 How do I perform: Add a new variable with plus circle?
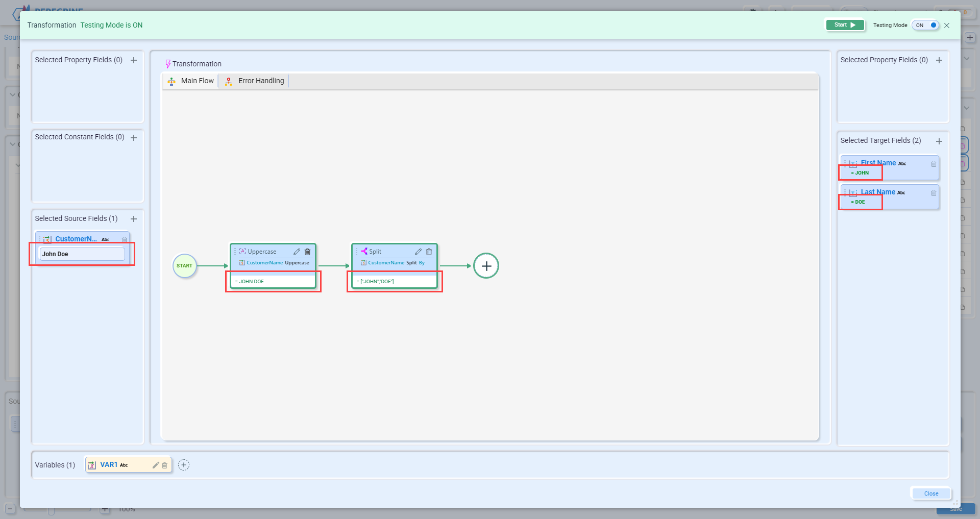pyautogui.click(x=184, y=465)
